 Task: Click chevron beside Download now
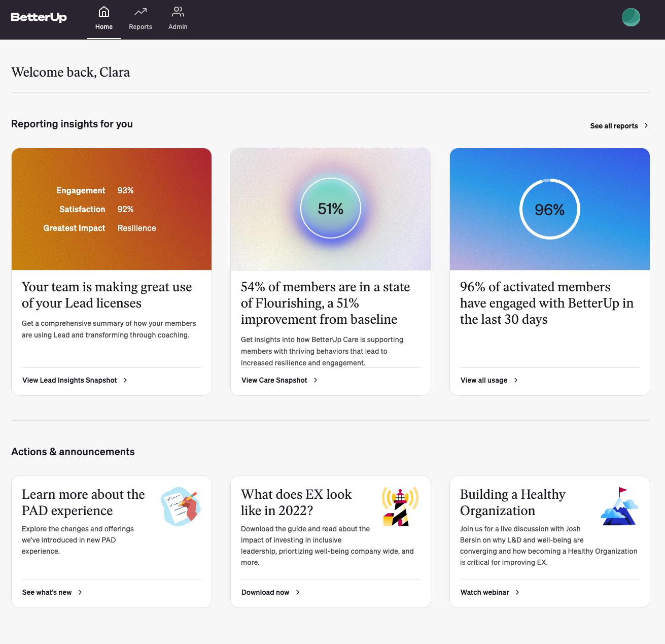(x=298, y=592)
